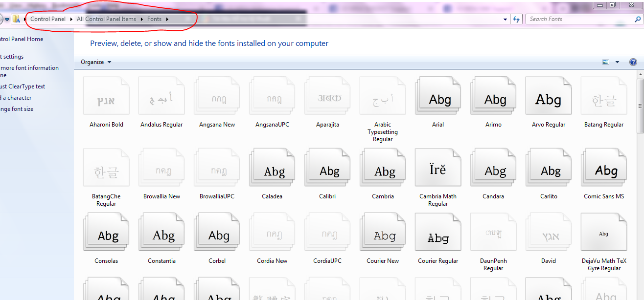Select the Constantia font family icon
This screenshot has height=300, width=644.
(x=161, y=233)
